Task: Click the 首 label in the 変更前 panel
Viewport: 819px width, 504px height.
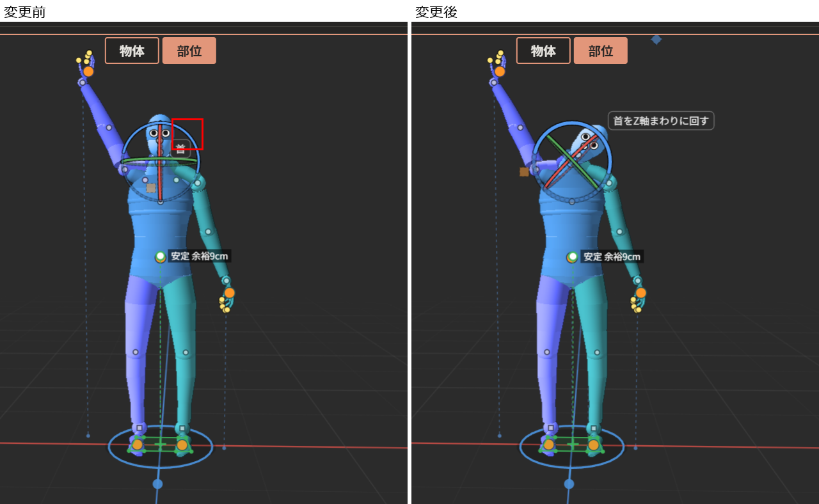Action: (180, 149)
